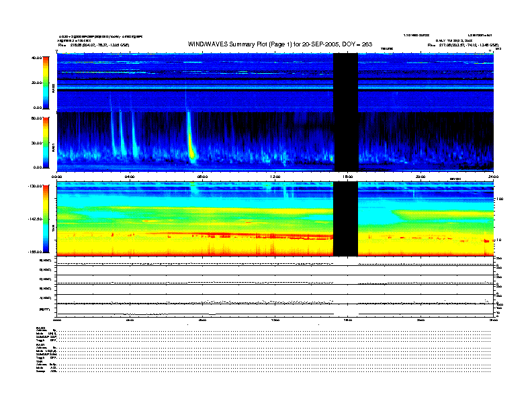This screenshot has height=411, width=532.
Task: Click the 04:00 tick below the RAD1 panel
Action: [130, 177]
